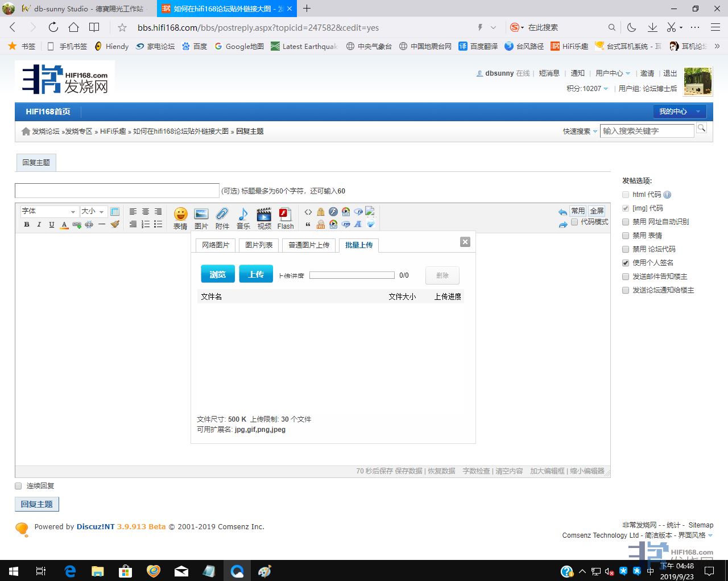728x581 pixels.
Task: Close the image upload popup
Action: tap(465, 242)
